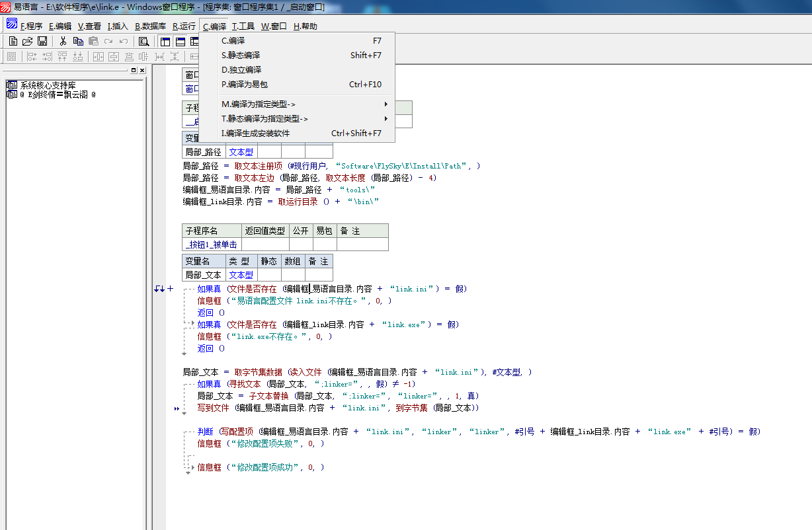
Task: Open the E.编辑 menu
Action: point(60,26)
